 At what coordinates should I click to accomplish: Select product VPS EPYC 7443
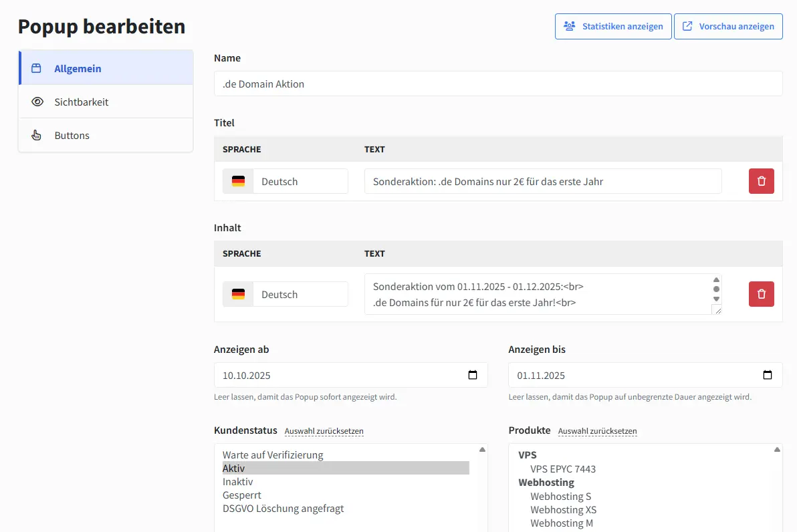tap(563, 469)
